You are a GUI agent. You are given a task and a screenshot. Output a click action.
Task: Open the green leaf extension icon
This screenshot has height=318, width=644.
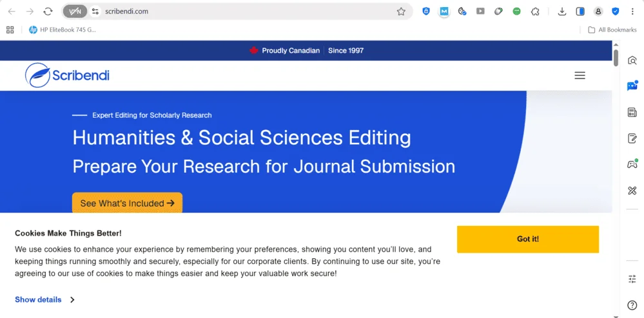tap(498, 12)
